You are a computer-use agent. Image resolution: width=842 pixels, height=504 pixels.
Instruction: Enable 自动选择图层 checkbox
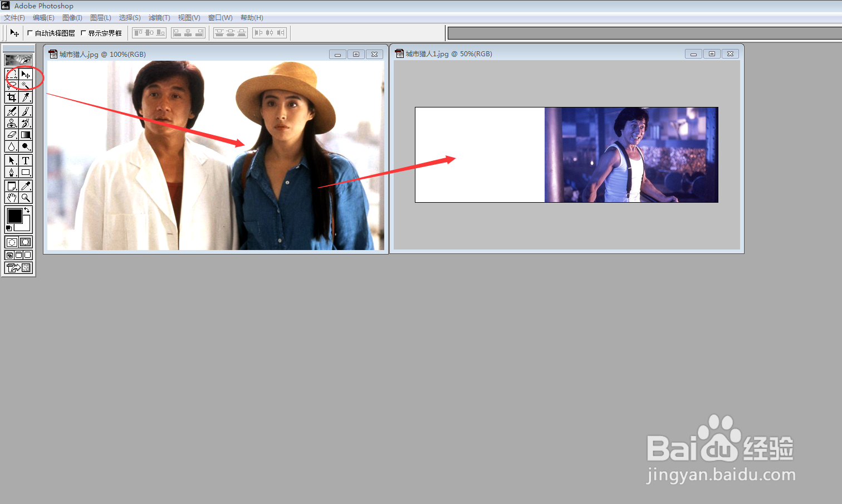30,33
